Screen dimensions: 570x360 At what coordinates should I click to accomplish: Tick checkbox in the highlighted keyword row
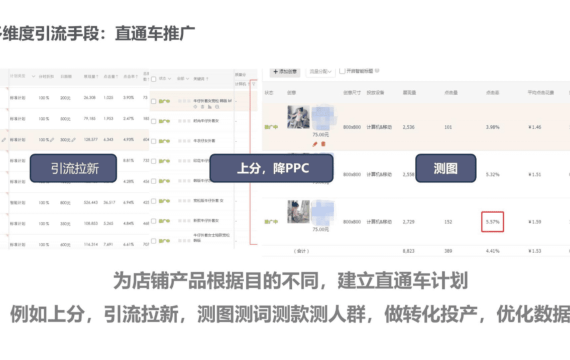(x=154, y=101)
